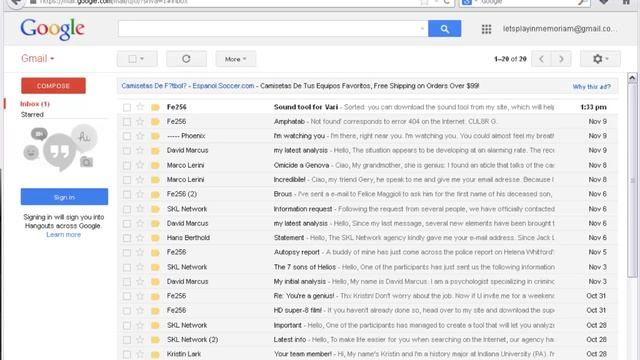Click the Google logo
This screenshot has height=360, width=640.
point(53,29)
